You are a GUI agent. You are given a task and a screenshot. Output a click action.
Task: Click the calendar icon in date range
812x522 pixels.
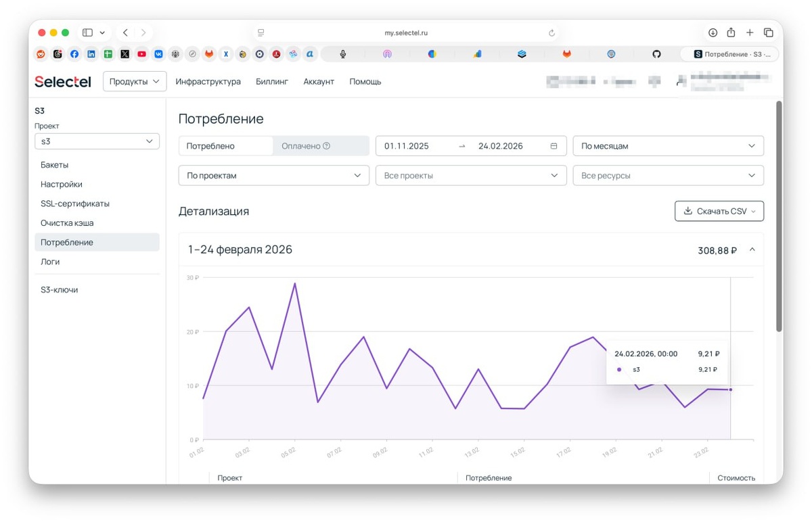554,146
